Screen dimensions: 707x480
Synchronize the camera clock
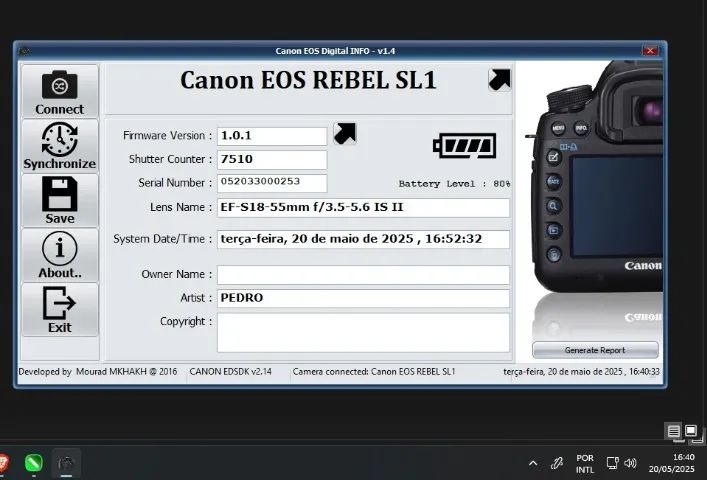point(60,146)
